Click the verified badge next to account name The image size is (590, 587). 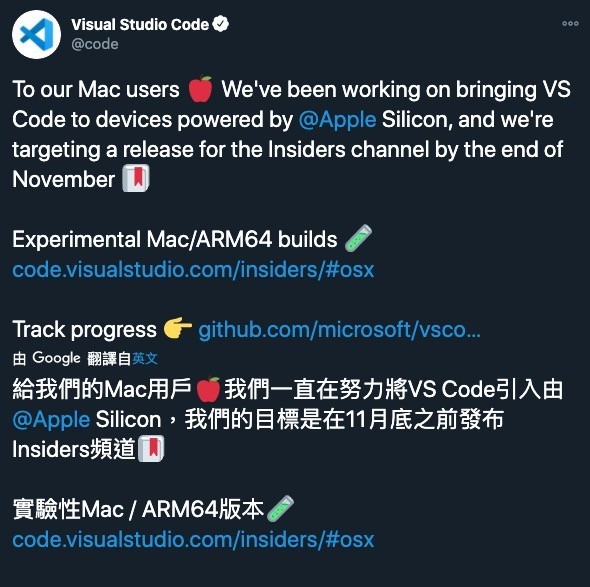tap(220, 24)
